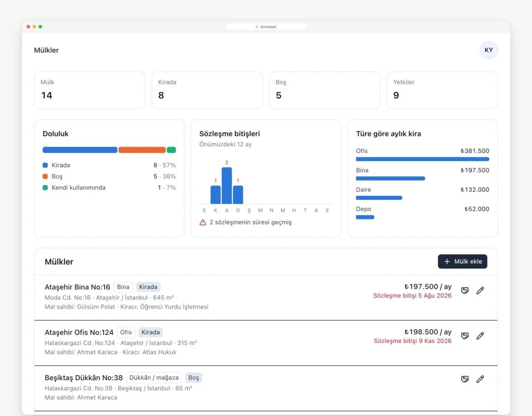
Task: Click the orange Boş occupancy bar segment
Action: pyautogui.click(x=142, y=150)
